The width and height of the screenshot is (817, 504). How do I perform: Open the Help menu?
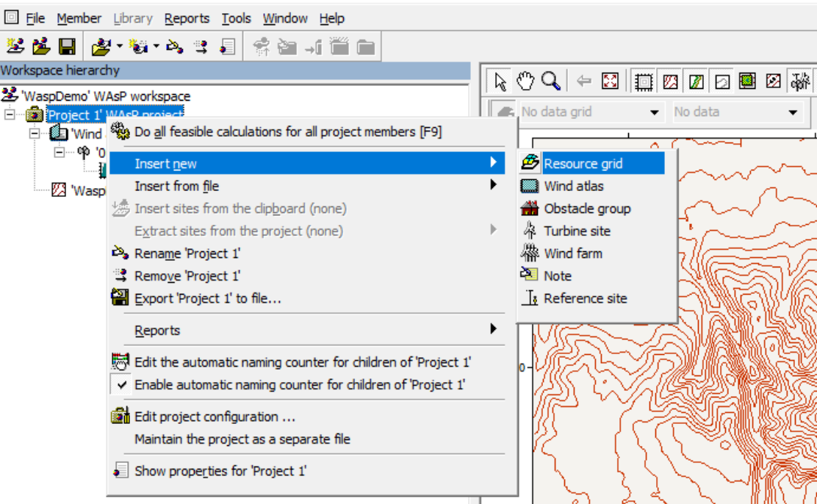click(x=332, y=18)
